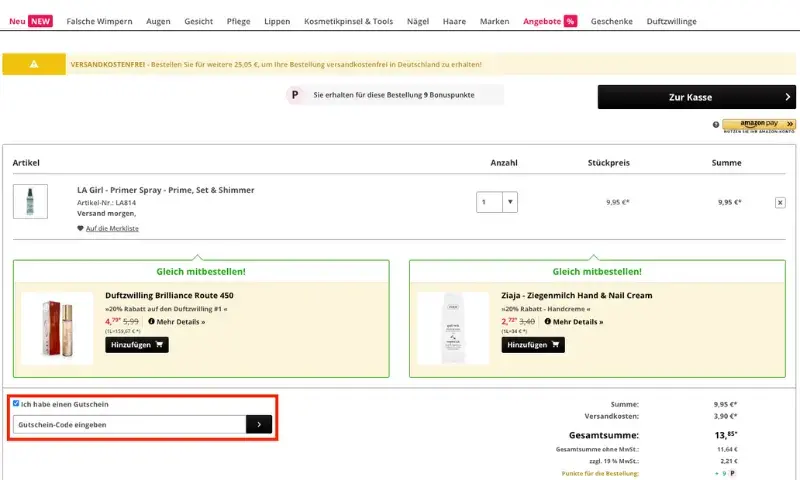Submit the voucher code arrow button
The image size is (800, 480).
pyautogui.click(x=259, y=424)
